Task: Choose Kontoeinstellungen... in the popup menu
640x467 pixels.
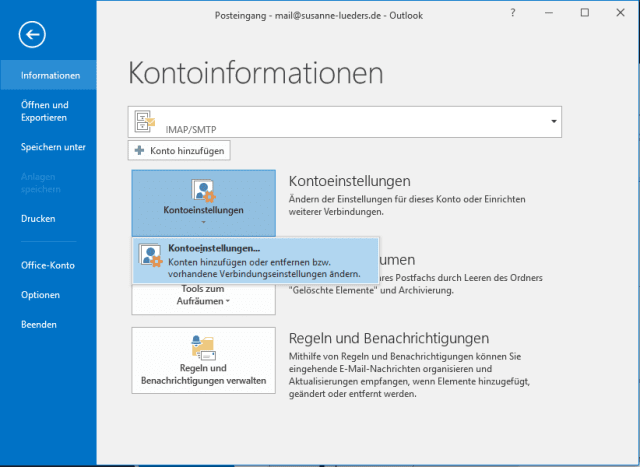Action: [256, 260]
